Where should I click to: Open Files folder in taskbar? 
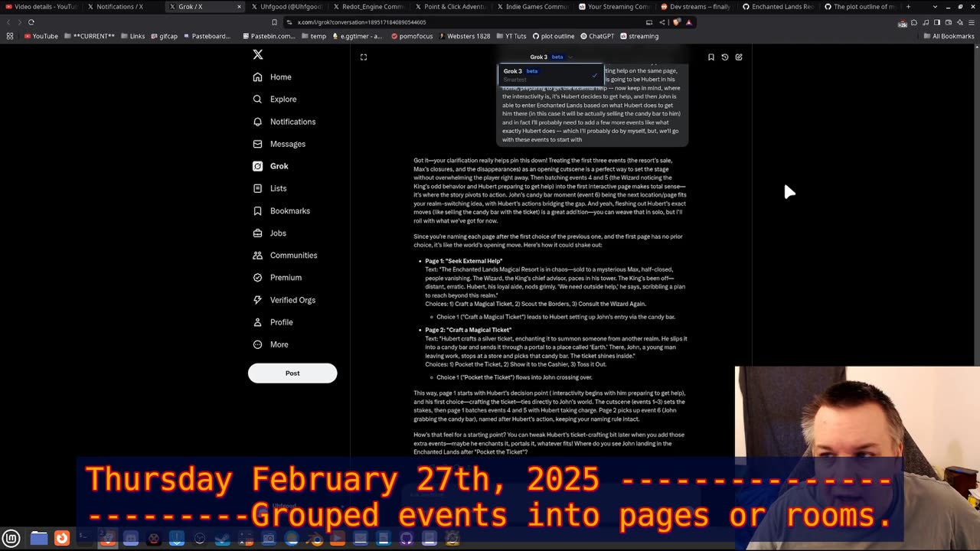(38, 538)
